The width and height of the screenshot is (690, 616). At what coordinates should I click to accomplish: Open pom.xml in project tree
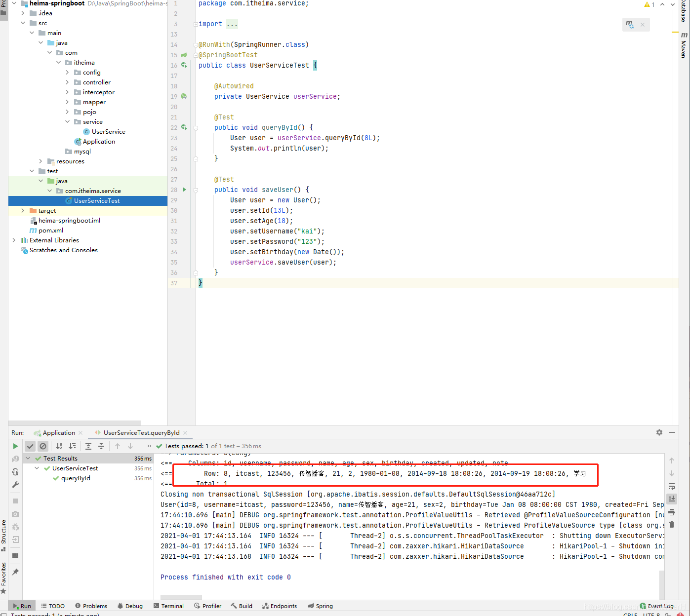click(x=51, y=231)
